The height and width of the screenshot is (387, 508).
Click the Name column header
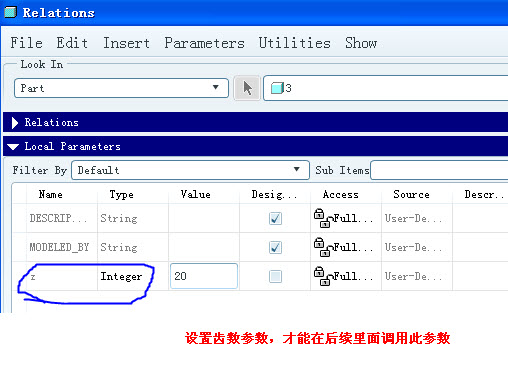pyautogui.click(x=50, y=194)
